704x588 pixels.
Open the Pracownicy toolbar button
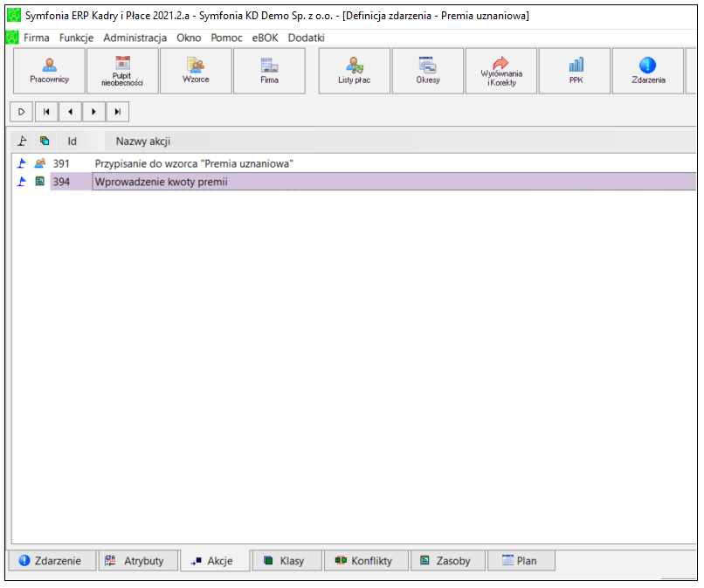(x=50, y=71)
